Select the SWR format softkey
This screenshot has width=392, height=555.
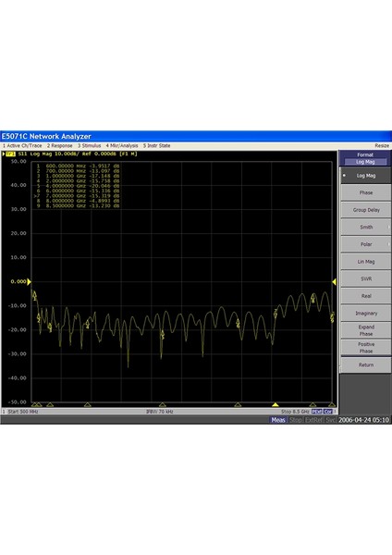(366, 279)
